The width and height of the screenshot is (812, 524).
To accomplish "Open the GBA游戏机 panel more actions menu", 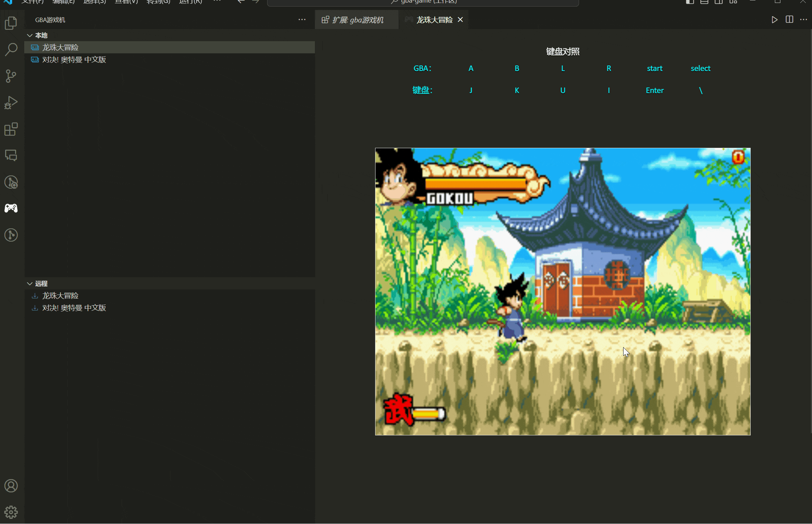I will coord(302,19).
